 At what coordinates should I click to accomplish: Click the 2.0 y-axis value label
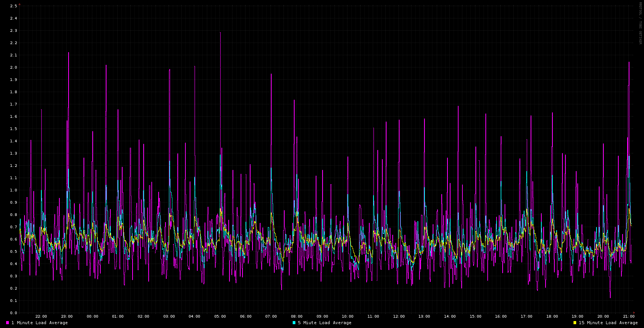pos(13,68)
